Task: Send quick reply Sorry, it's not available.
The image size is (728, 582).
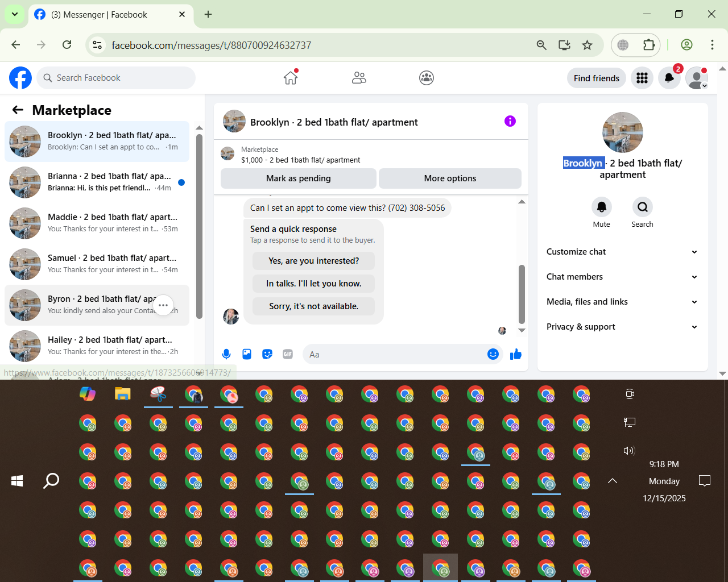Action: (314, 306)
